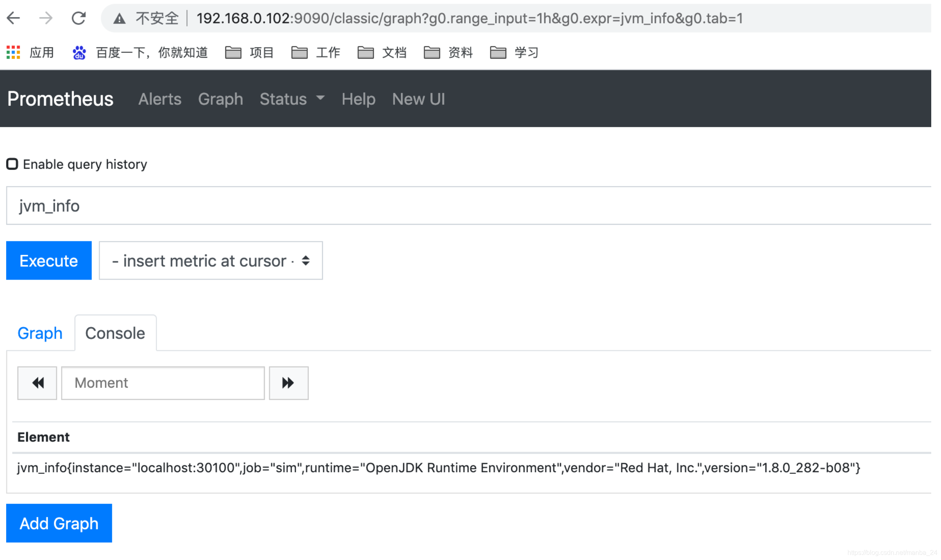Image resolution: width=941 pixels, height=560 pixels.
Task: Open the 应用 apps grid icon
Action: [13, 52]
